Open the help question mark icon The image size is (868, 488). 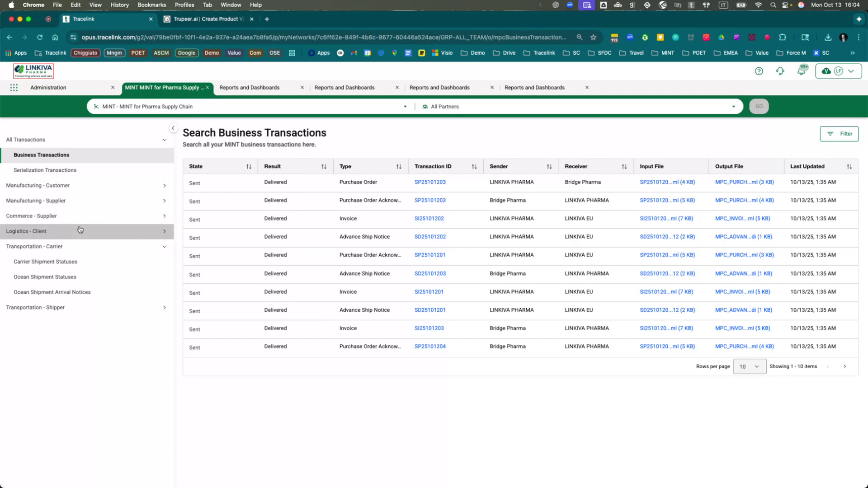759,71
